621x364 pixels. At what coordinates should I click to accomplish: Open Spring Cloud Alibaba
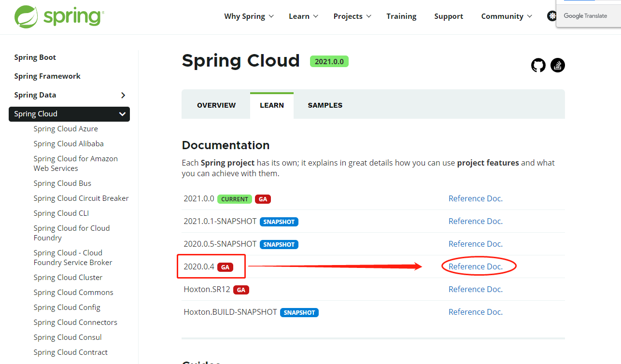point(69,144)
